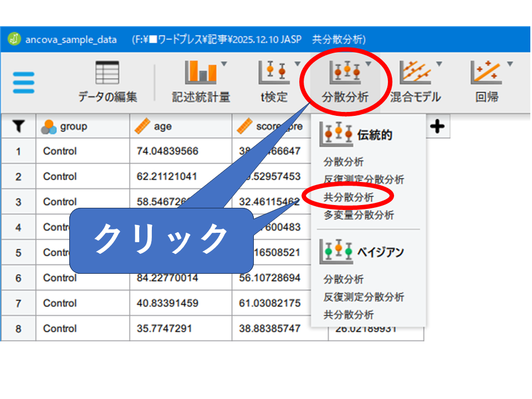Expand the 記述統計量 dropdown arrow
Image resolution: width=532 pixels, height=399 pixels.
click(x=224, y=64)
